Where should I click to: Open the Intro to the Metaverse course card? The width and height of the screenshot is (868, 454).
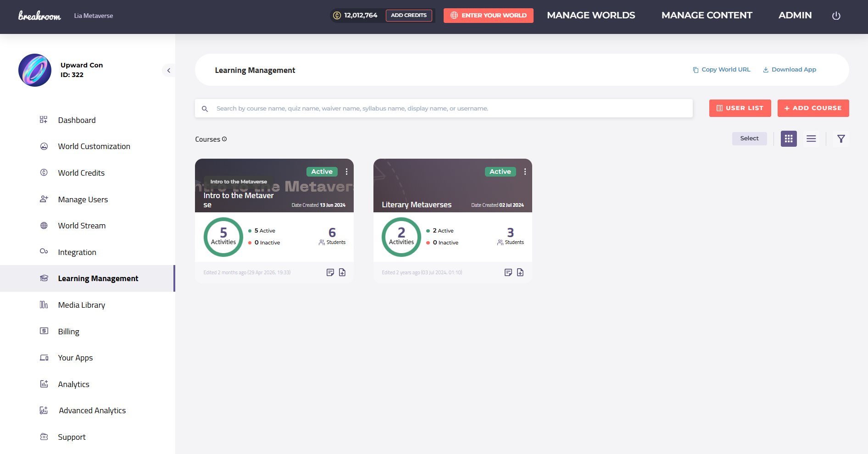(x=274, y=221)
